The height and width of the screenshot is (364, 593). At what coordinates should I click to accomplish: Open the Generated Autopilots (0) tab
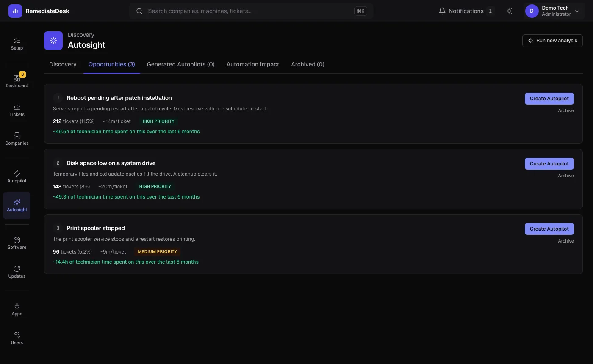(x=181, y=64)
